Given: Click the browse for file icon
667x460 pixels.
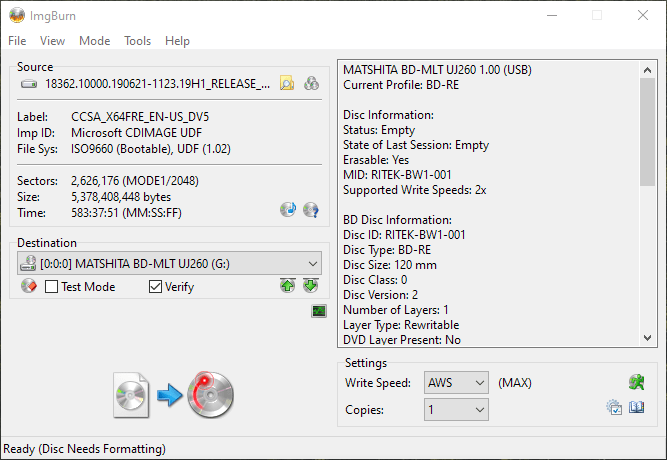Looking at the screenshot, I should tap(287, 83).
